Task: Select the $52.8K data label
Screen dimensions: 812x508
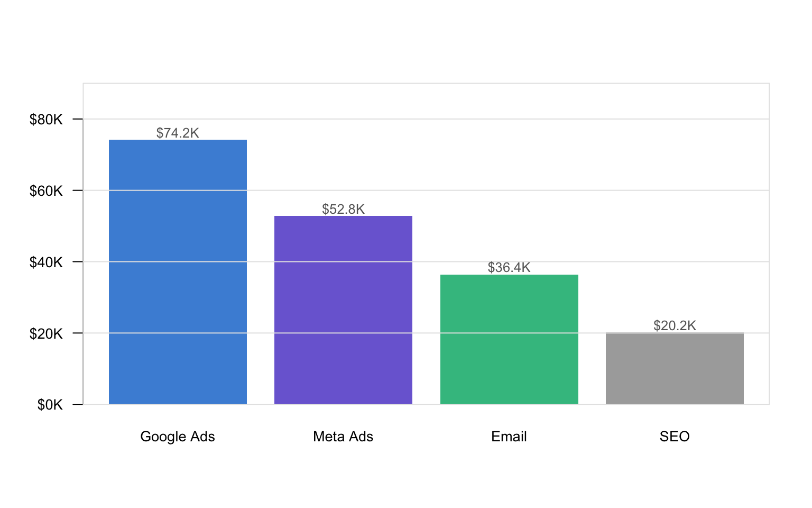Action: click(343, 209)
